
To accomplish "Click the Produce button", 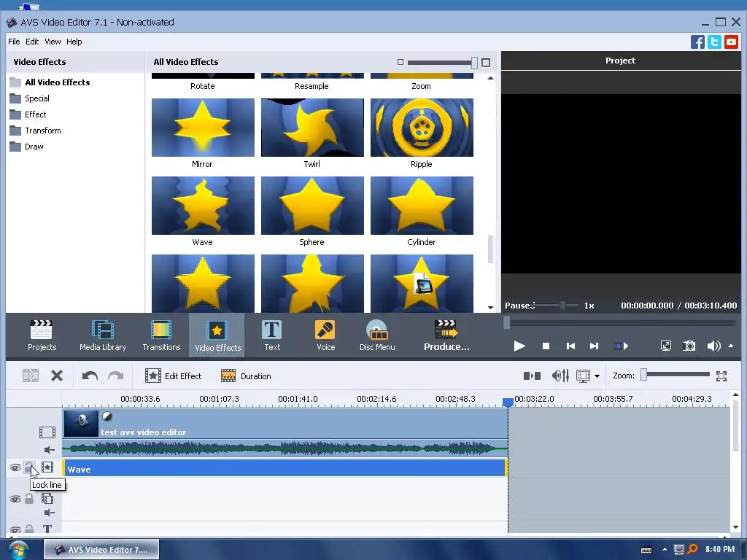I will click(x=446, y=335).
